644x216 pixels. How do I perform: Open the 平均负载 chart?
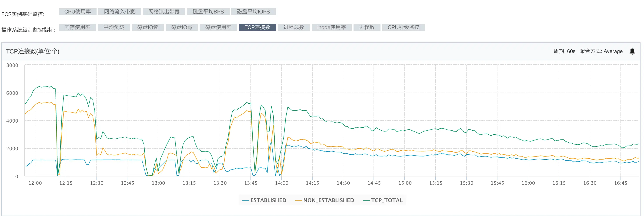[x=114, y=27]
